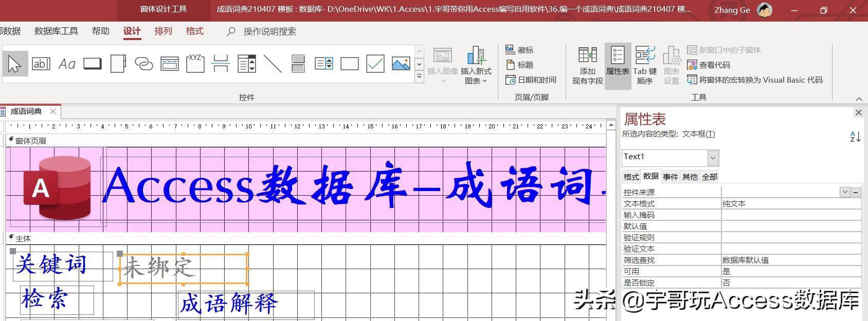Insert 日期和时间 into the header

[531, 80]
